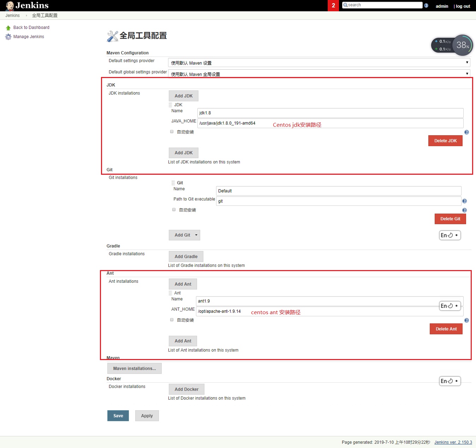Screen dimensions: 476x448
Task: Enable 自动安装 checkbox for Ant
Action: [172, 320]
